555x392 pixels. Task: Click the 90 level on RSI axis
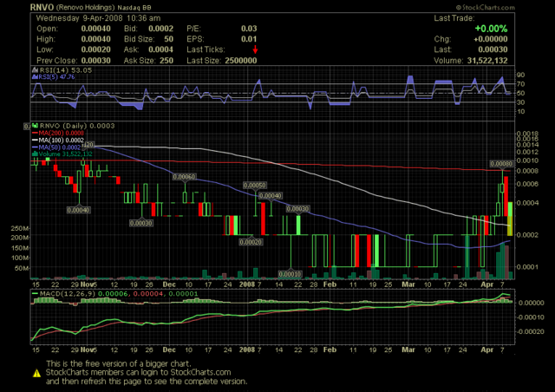[x=520, y=75]
